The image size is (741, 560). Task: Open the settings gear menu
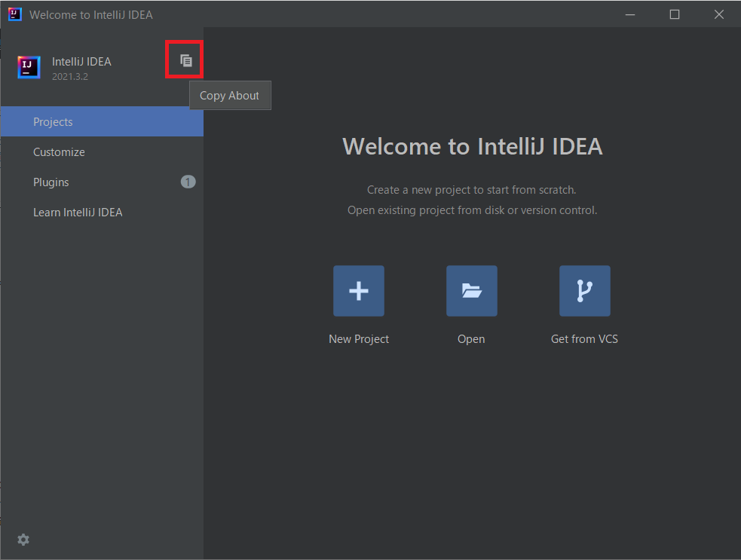[x=23, y=540]
